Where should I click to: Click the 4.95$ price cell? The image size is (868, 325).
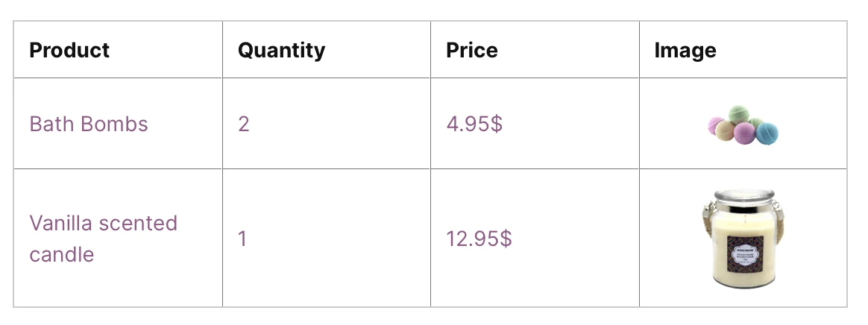pos(474,124)
